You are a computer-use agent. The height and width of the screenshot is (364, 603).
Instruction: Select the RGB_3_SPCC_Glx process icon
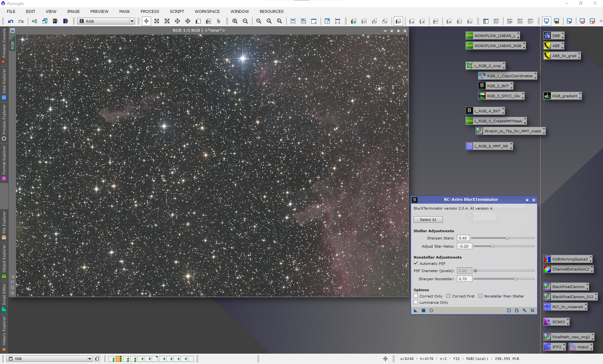501,96
